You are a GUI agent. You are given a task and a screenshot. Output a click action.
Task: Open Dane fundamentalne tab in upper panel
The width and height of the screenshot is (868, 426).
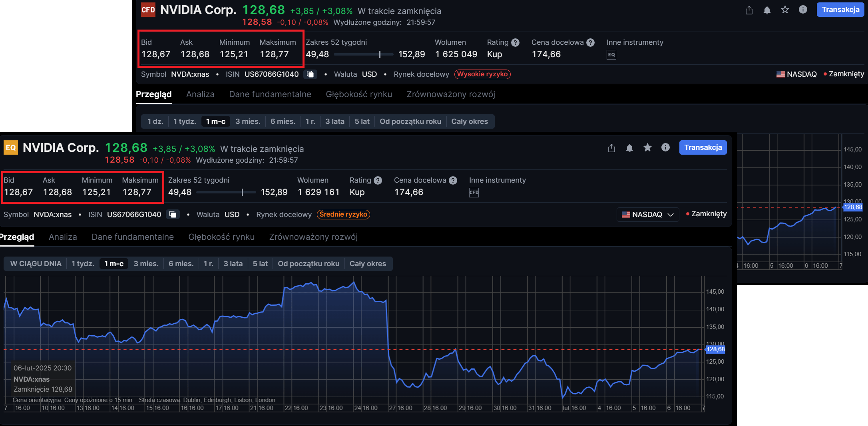coord(270,94)
